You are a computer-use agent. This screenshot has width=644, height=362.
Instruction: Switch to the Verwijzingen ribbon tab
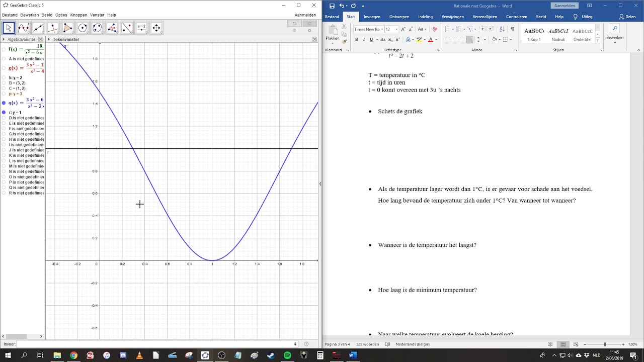(x=453, y=17)
